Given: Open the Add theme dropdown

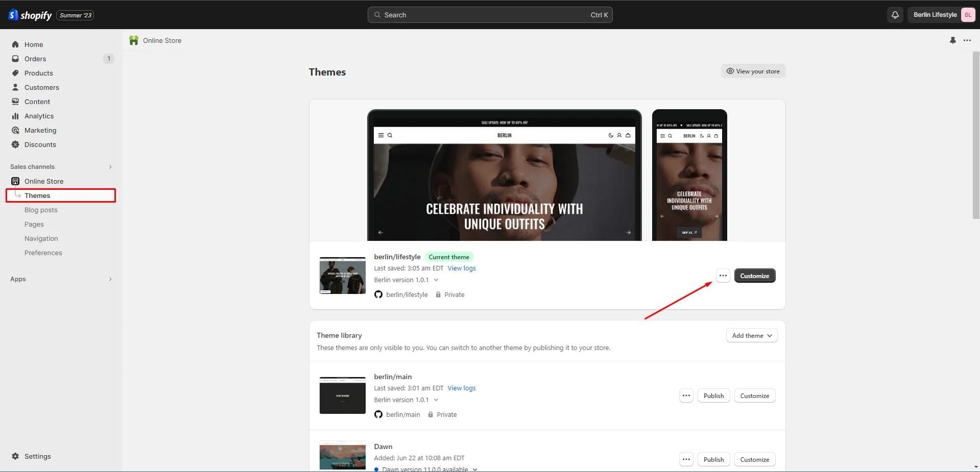Looking at the screenshot, I should pos(751,335).
